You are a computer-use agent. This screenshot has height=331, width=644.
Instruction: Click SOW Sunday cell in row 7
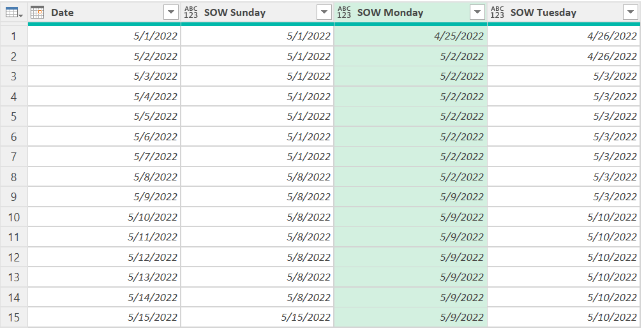(257, 157)
